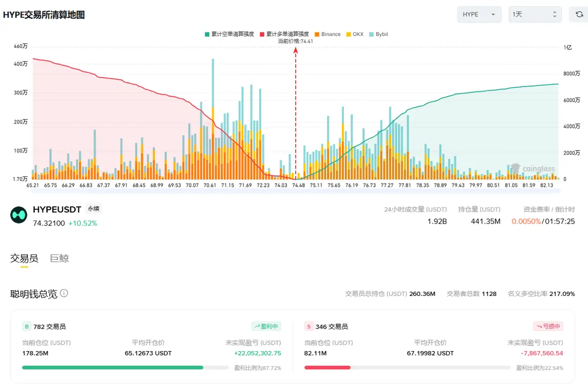Switch to the 巨鲸 tab

59,258
